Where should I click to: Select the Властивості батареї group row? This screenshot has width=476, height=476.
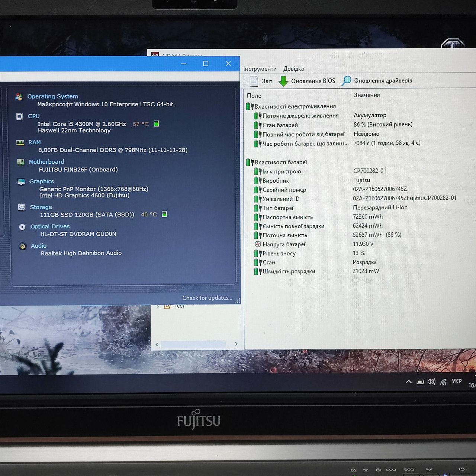277,162
